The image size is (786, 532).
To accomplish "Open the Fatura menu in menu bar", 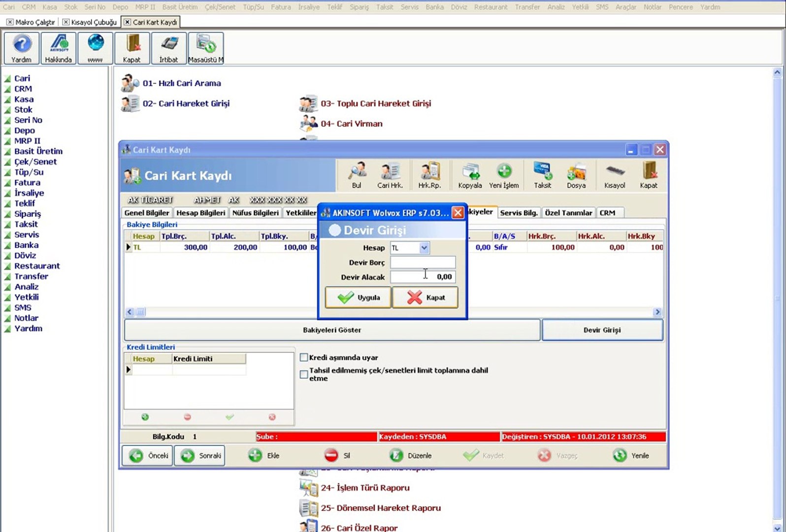I will coord(281,7).
